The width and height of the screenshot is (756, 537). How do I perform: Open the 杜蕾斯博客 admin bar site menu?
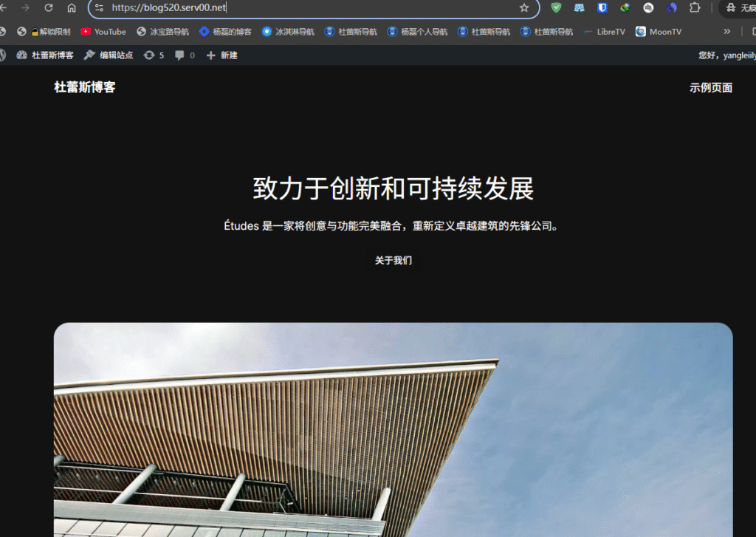[46, 55]
